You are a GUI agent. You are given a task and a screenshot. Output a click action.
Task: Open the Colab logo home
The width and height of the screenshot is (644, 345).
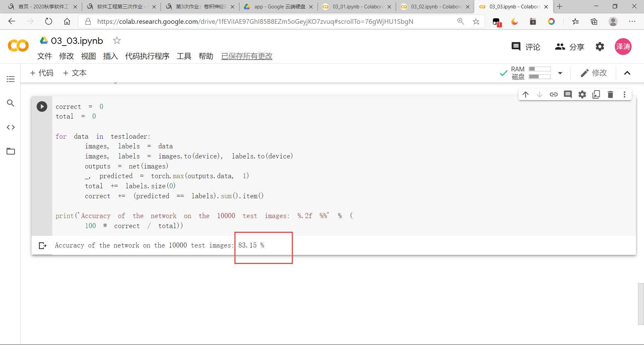[18, 46]
